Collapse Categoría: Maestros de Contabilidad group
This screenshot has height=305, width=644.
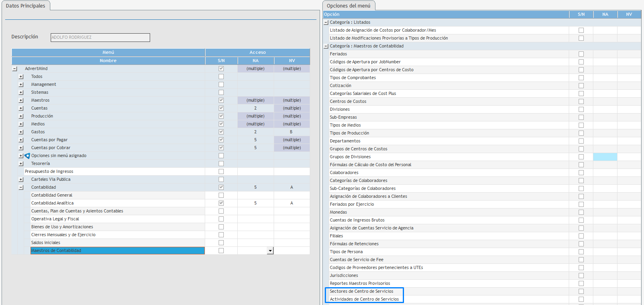326,46
